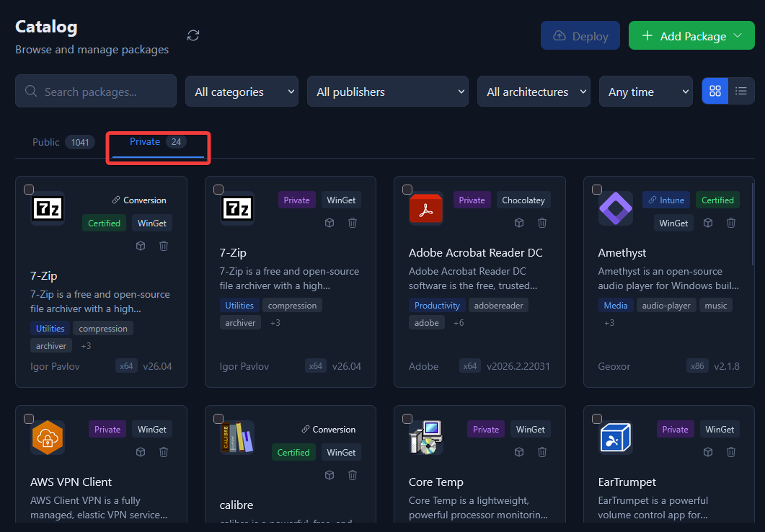Open the All architectures dropdown
Image resolution: width=765 pixels, height=532 pixels.
click(534, 91)
